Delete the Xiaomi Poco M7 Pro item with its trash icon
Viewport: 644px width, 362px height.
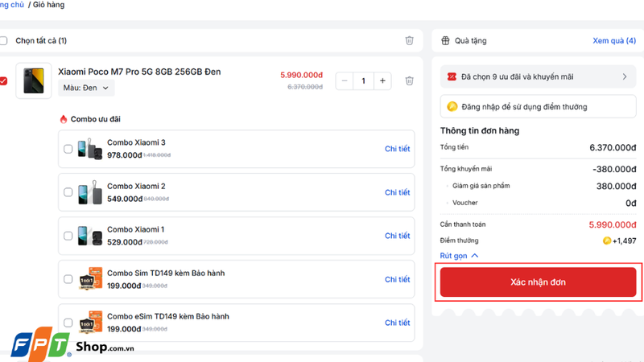[x=409, y=81]
